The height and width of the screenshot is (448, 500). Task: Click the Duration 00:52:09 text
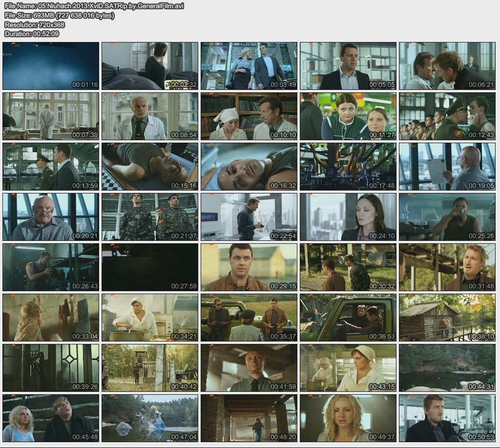point(32,34)
